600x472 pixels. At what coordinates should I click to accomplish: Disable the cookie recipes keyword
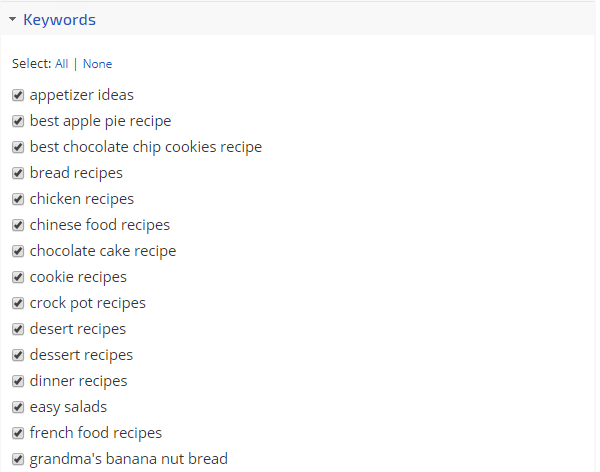pyautogui.click(x=18, y=277)
